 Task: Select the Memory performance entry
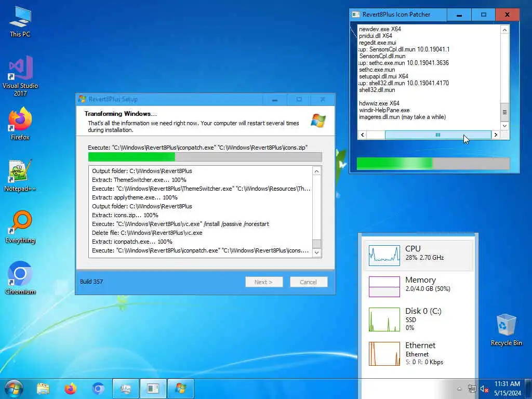click(418, 287)
